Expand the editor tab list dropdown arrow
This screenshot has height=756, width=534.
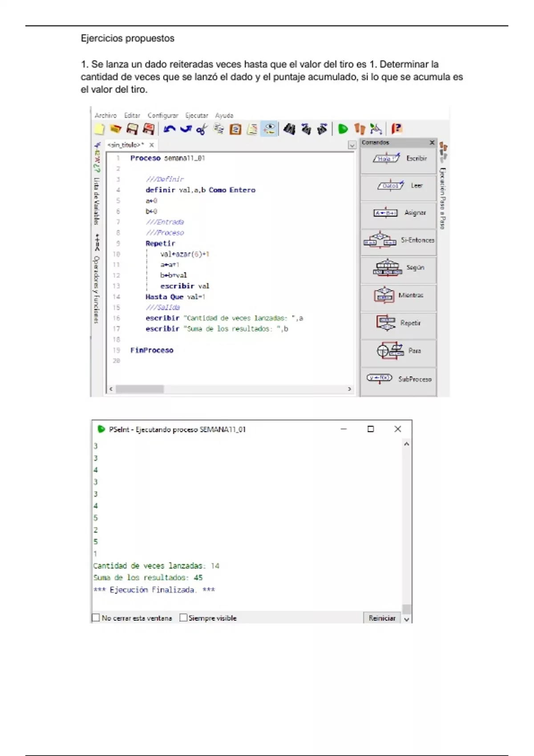(352, 145)
